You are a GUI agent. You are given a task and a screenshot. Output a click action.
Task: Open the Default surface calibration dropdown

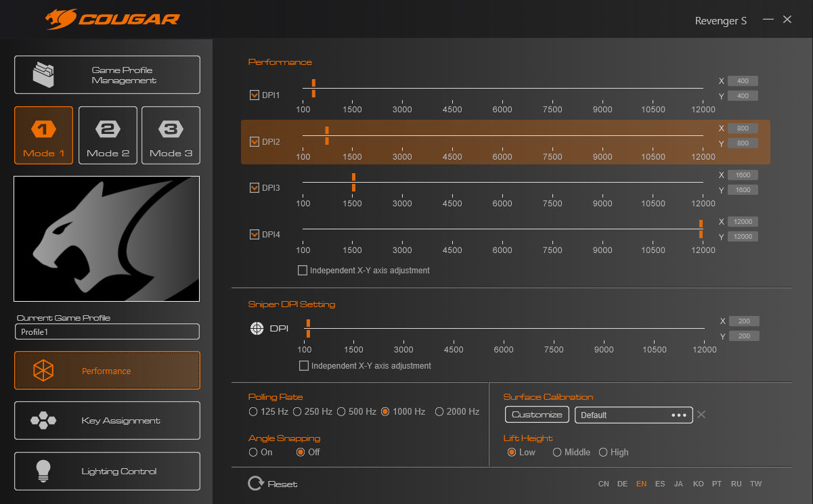click(634, 415)
